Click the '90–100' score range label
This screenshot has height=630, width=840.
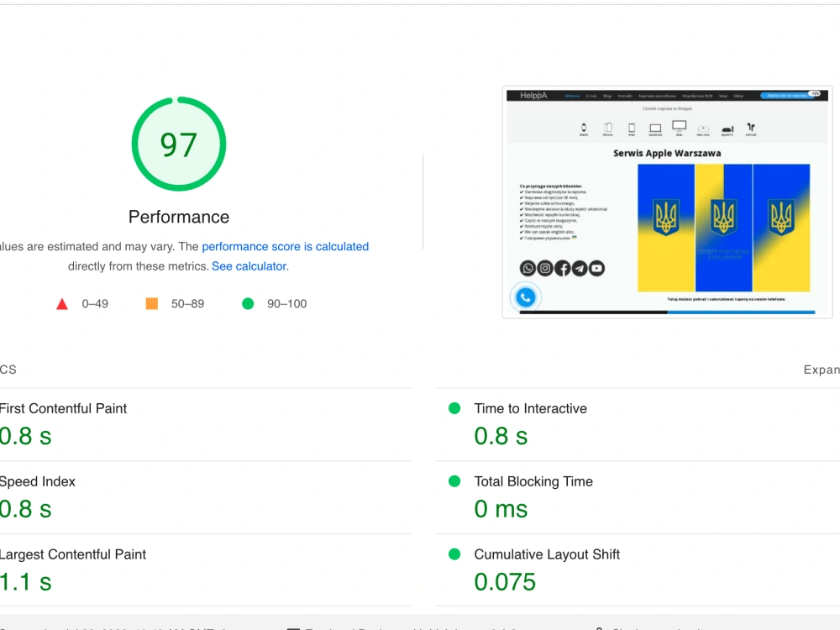(x=287, y=304)
